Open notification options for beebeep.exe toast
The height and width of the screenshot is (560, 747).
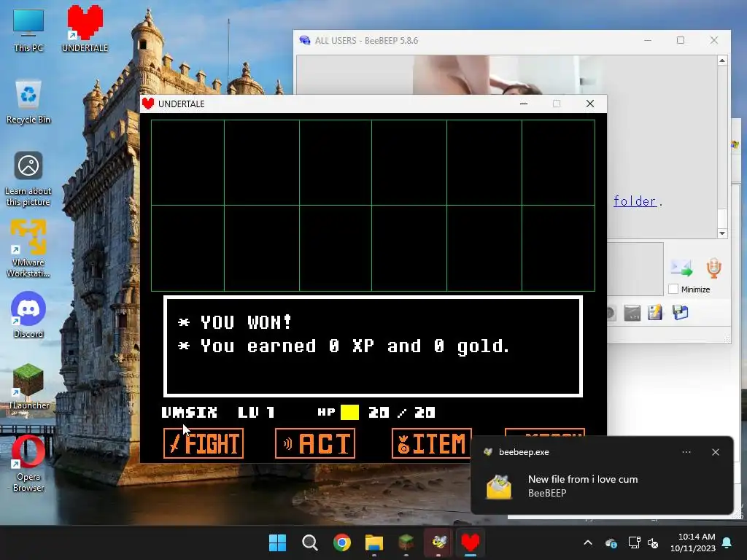pos(686,452)
